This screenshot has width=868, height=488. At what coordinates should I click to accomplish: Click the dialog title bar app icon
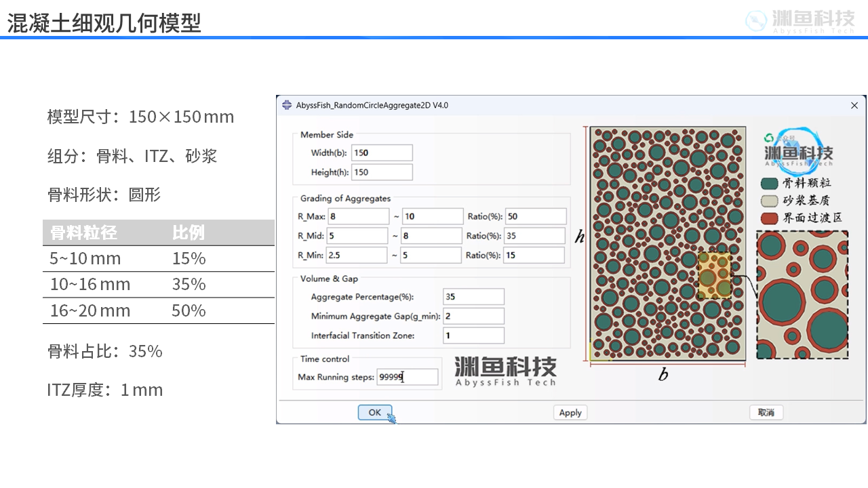pyautogui.click(x=287, y=105)
